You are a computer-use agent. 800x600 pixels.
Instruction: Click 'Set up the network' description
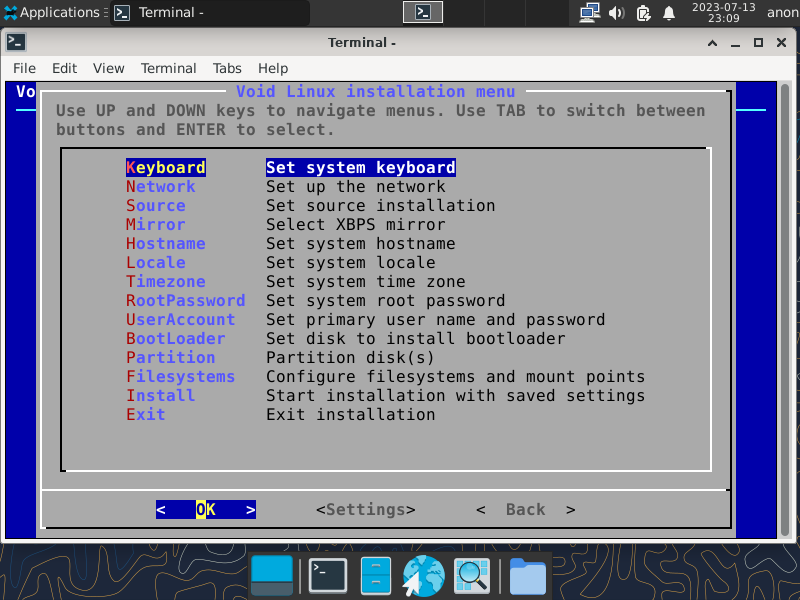356,187
